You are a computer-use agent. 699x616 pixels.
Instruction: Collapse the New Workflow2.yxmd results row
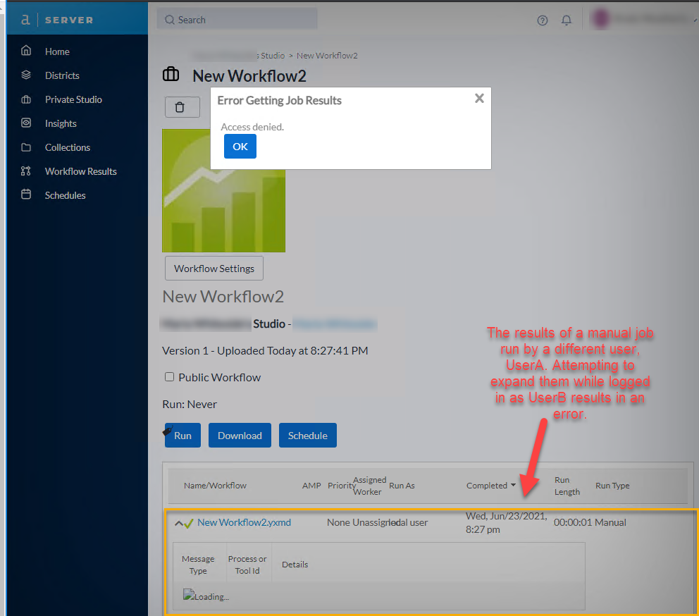pyautogui.click(x=180, y=523)
